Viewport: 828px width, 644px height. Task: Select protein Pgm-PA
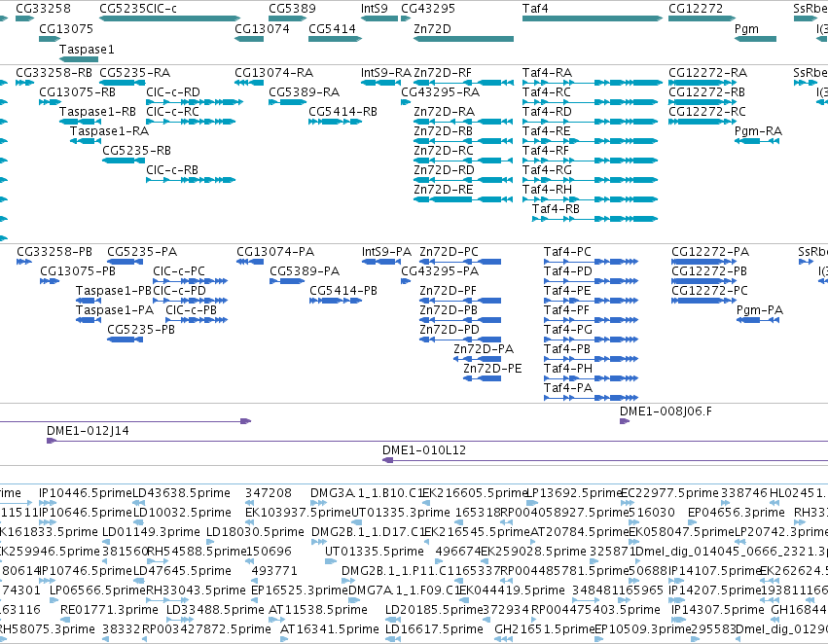pos(760,310)
